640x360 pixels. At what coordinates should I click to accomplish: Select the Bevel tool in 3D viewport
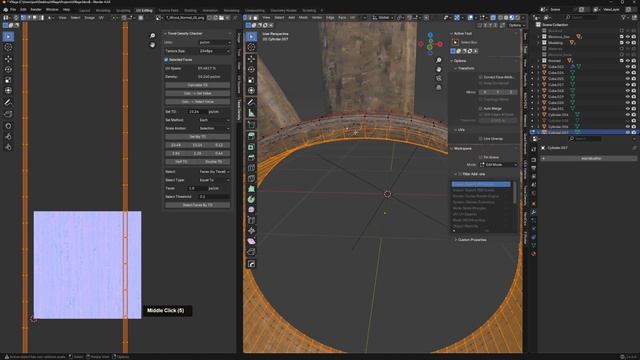coord(251,157)
